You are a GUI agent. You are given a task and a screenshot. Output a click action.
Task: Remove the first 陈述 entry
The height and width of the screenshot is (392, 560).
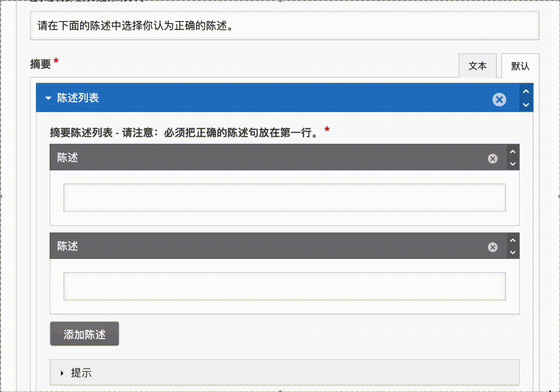(492, 158)
